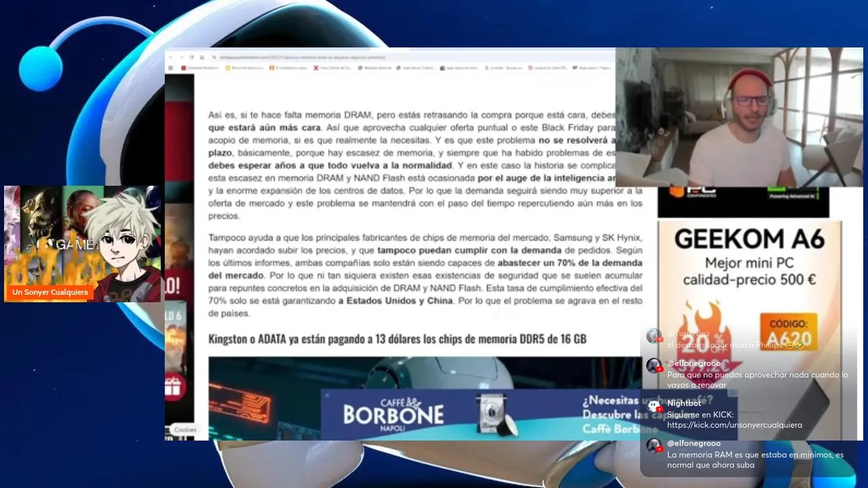The image size is (868, 488).
Task: Click the Caffè Borbone Napoli ad logo
Action: coord(393,413)
